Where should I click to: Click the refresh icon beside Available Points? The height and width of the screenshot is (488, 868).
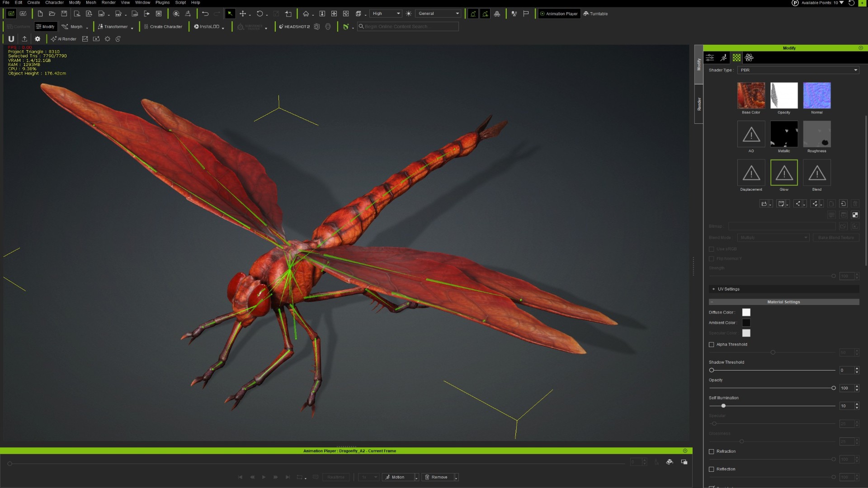click(851, 3)
